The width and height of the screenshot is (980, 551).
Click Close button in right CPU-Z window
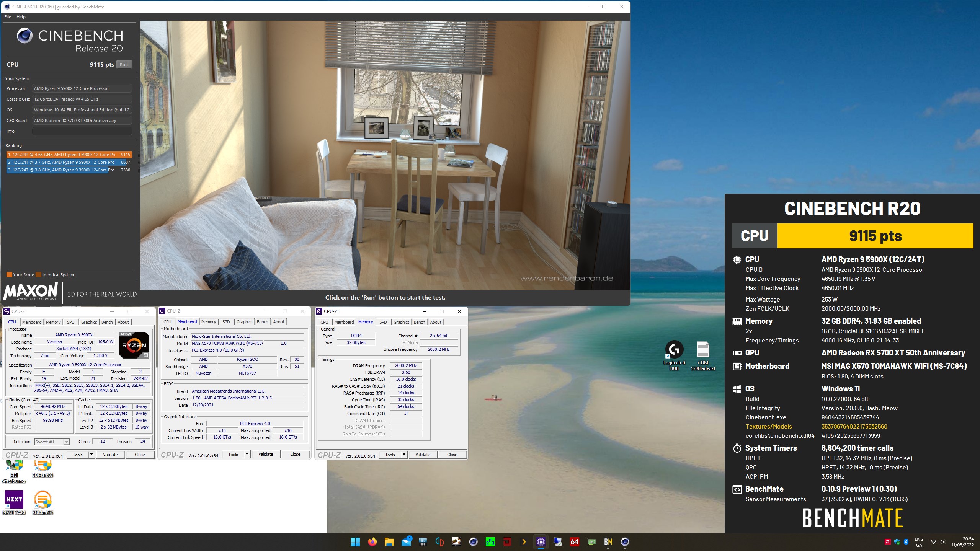point(452,455)
